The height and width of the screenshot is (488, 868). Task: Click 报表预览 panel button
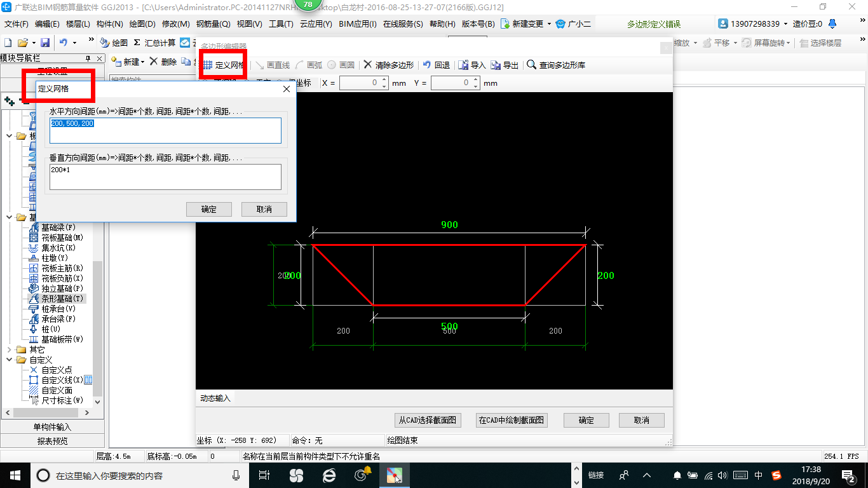52,440
